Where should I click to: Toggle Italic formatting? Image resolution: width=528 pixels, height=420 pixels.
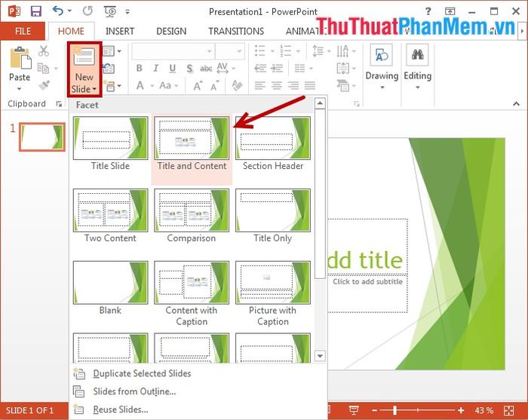coord(155,69)
